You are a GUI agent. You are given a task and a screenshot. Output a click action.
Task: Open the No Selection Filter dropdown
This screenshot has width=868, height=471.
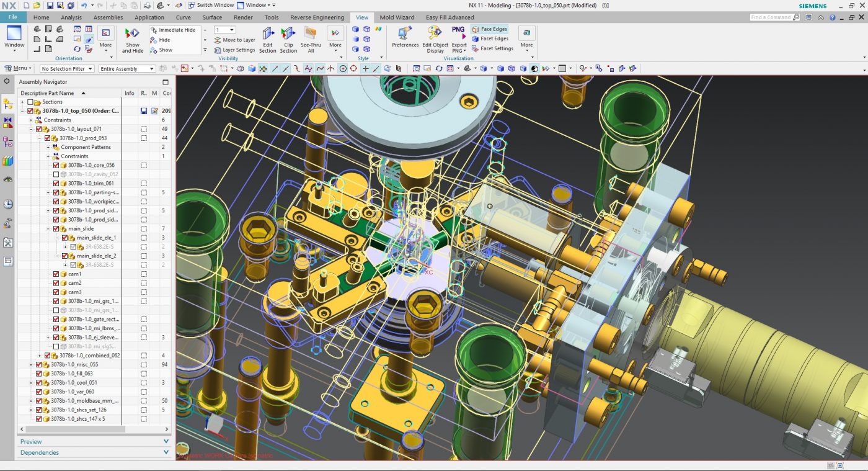(x=67, y=69)
